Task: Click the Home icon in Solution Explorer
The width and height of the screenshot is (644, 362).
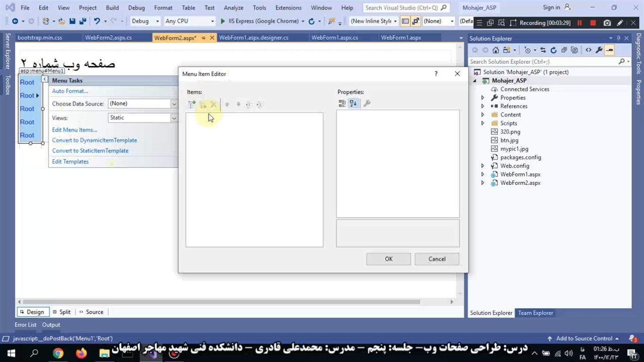Action: pyautogui.click(x=496, y=50)
